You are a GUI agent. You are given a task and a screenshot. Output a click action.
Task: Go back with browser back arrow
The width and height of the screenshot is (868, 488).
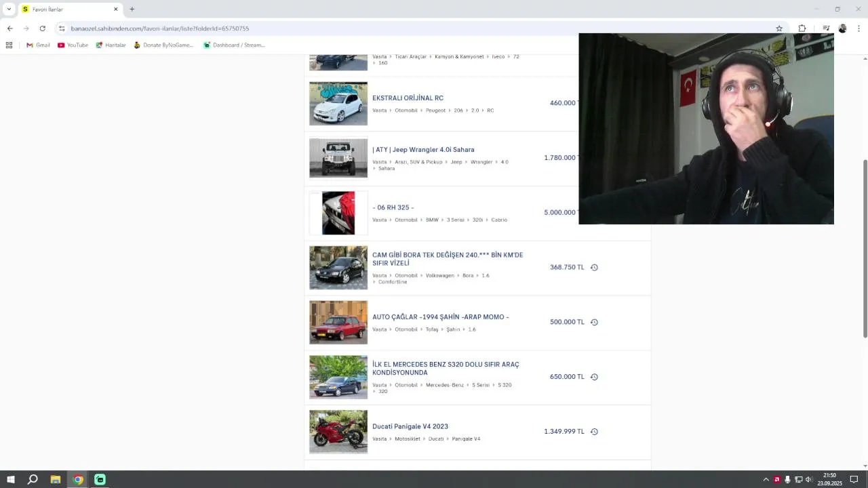[x=9, y=28]
